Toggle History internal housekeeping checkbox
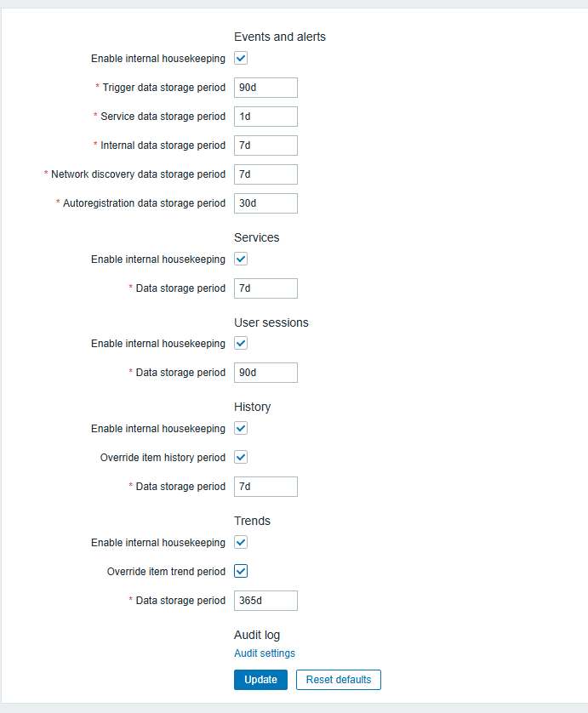 241,429
